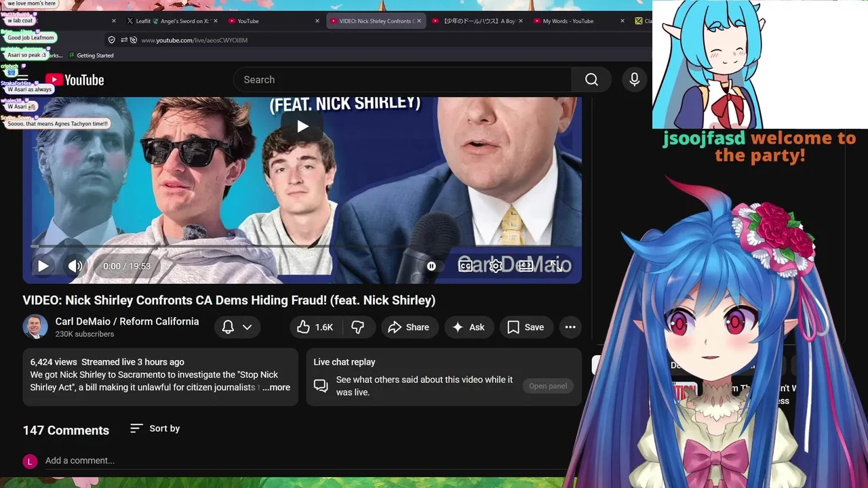The height and width of the screenshot is (488, 868).
Task: Toggle notification bell for Carl DeMaio channel
Action: 228,327
